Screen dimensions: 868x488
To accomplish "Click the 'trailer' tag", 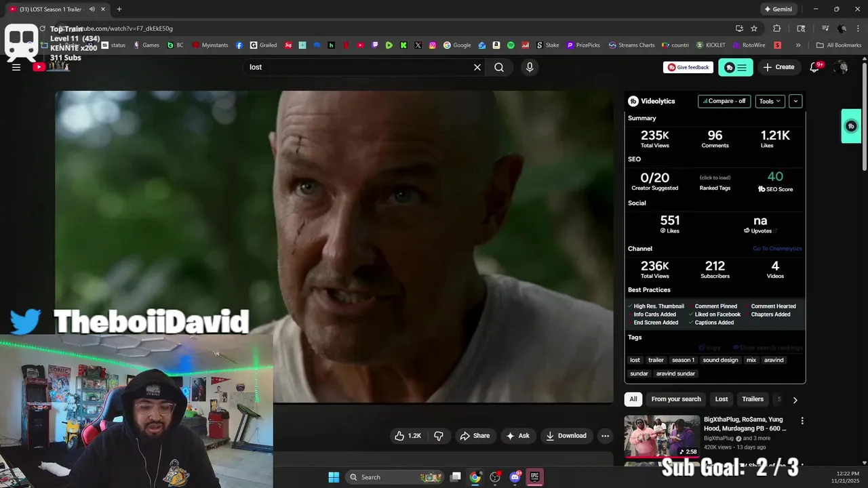I will coord(656,360).
